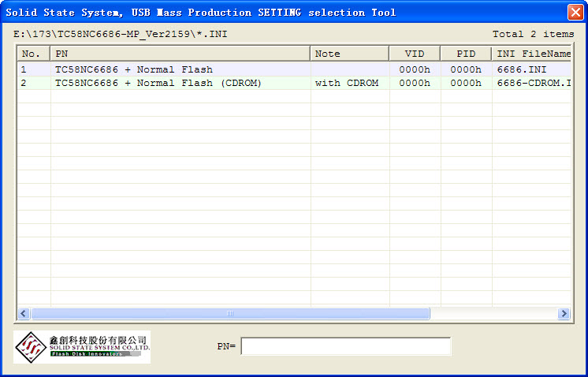
Task: Click the PID 0000h cell in row 2
Action: click(x=466, y=83)
